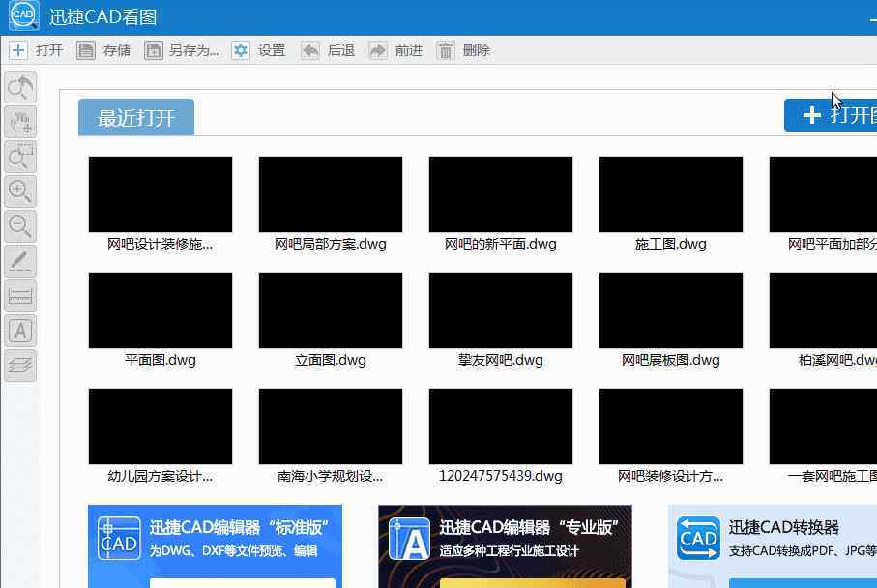Click the 专业版 editor banner A icon
This screenshot has width=877, height=588.
409,539
